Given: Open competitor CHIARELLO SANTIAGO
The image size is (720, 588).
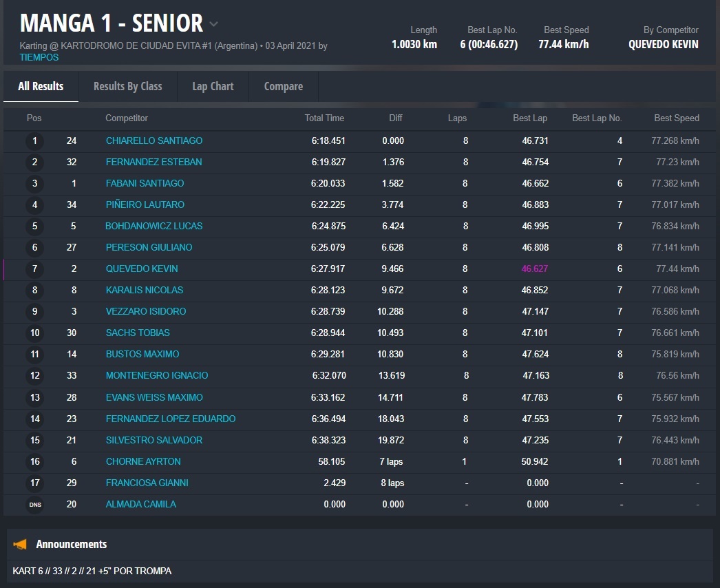Looking at the screenshot, I should (x=154, y=141).
